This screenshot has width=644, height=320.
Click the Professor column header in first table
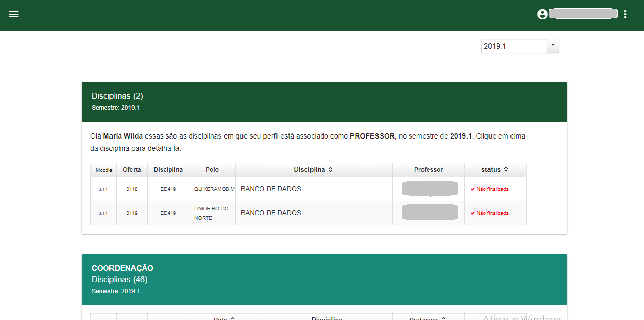coord(429,170)
